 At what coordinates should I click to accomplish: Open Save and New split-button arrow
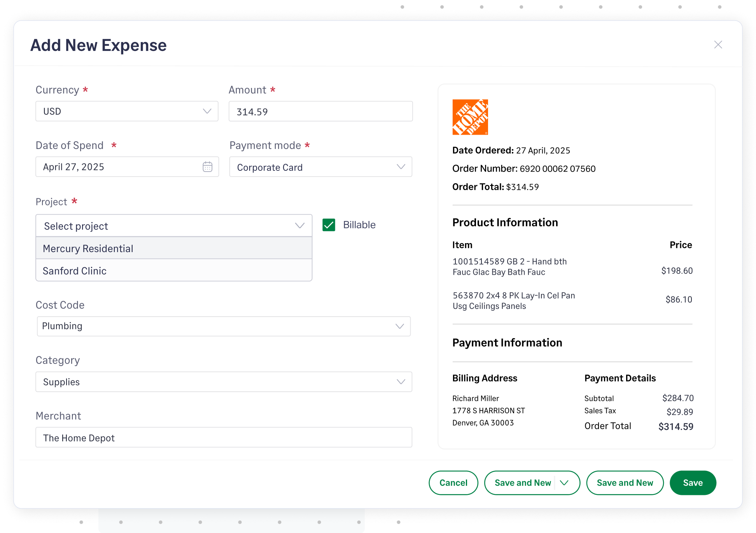564,483
